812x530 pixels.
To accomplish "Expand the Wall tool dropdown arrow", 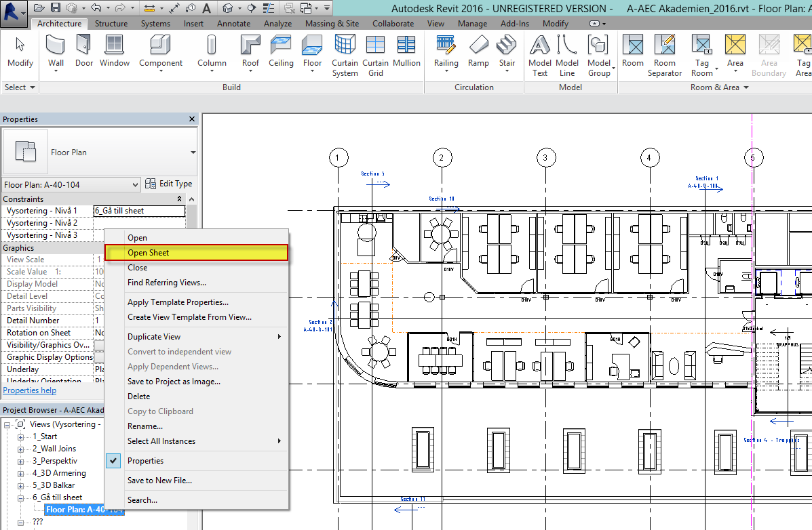I will [x=56, y=71].
